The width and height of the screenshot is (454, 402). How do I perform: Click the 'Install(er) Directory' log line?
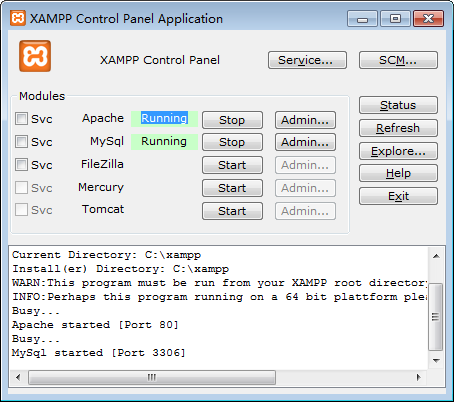click(x=121, y=269)
